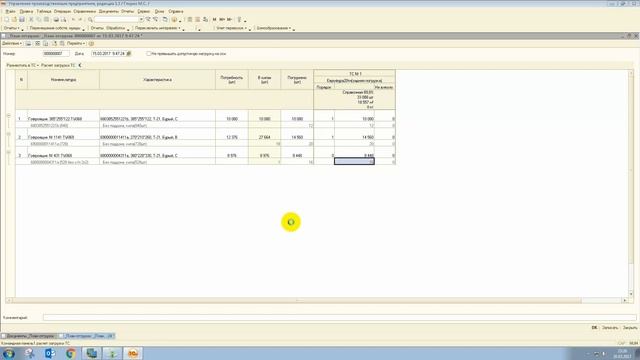The width and height of the screenshot is (640, 360).
Task: Toggle the checkbox about not exceeding load
Action: click(149, 53)
